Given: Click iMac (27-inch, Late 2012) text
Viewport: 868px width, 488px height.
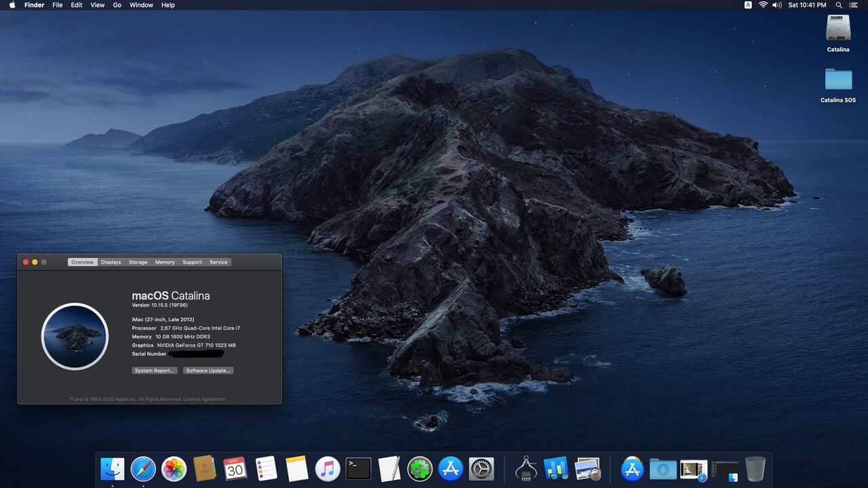Looking at the screenshot, I should pos(161,319).
